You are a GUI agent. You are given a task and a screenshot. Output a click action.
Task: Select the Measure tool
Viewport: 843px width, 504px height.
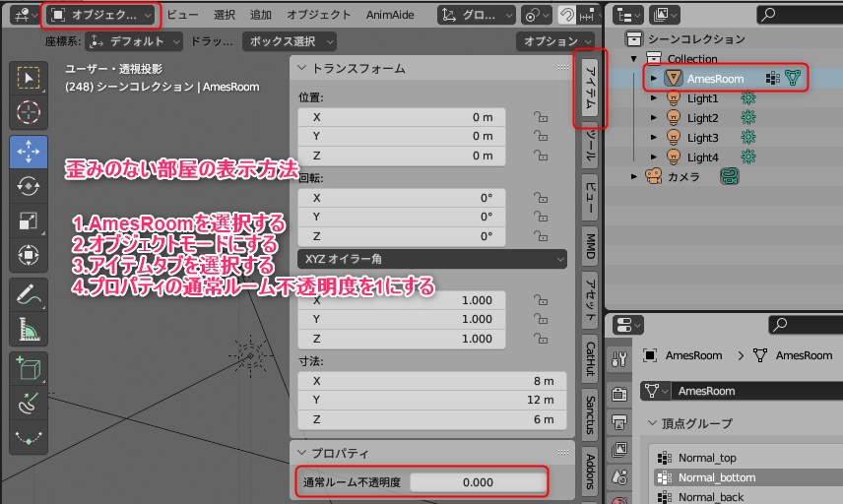tap(29, 329)
